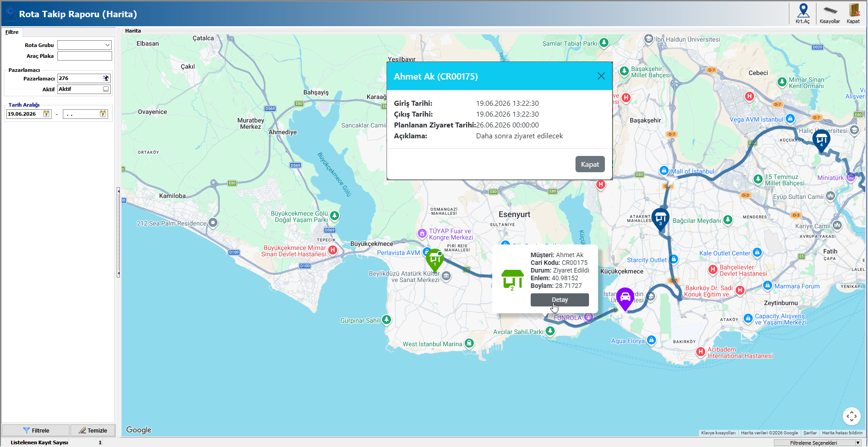Click the Detay button in customer info window
The width and height of the screenshot is (868, 447).
pyautogui.click(x=560, y=300)
